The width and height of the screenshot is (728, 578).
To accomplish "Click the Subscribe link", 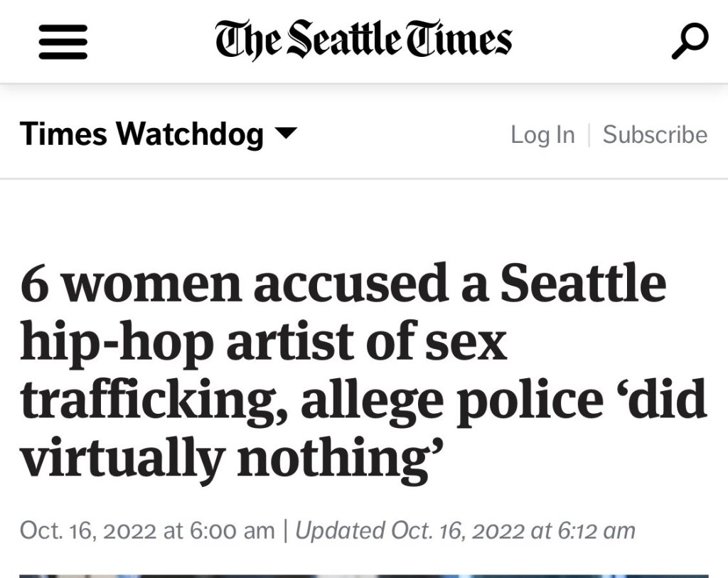I will [x=655, y=134].
